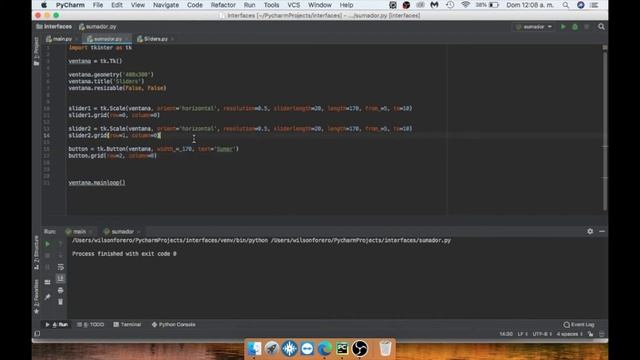Click the green Debug bug icon

click(575, 27)
